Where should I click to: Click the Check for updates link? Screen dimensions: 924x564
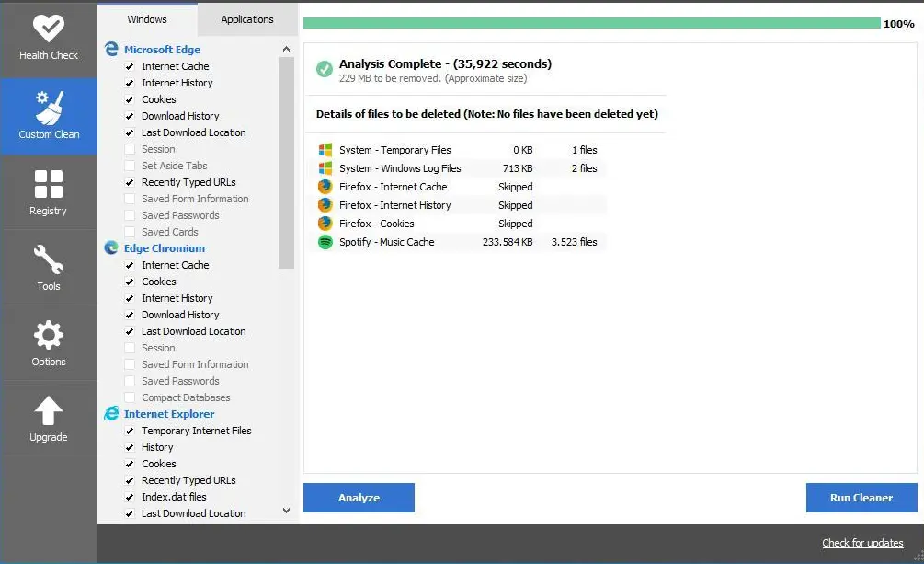click(861, 543)
